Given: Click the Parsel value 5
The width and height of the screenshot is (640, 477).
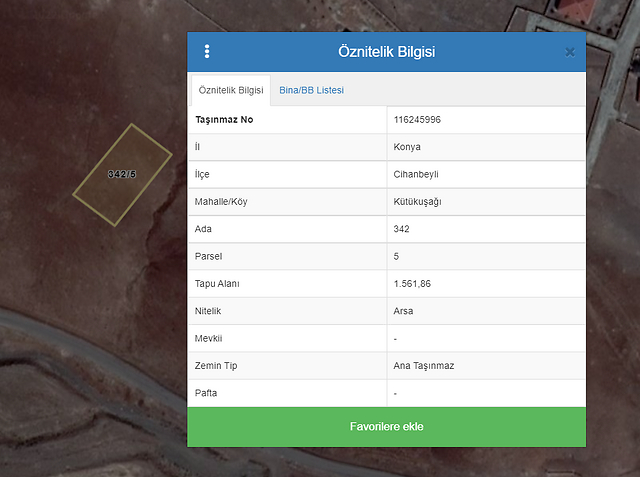Looking at the screenshot, I should click(397, 256).
